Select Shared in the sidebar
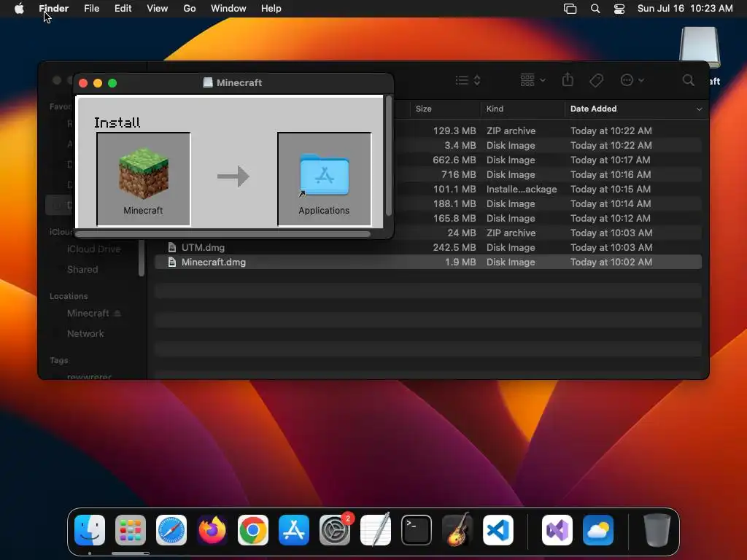Image resolution: width=747 pixels, height=560 pixels. (82, 270)
